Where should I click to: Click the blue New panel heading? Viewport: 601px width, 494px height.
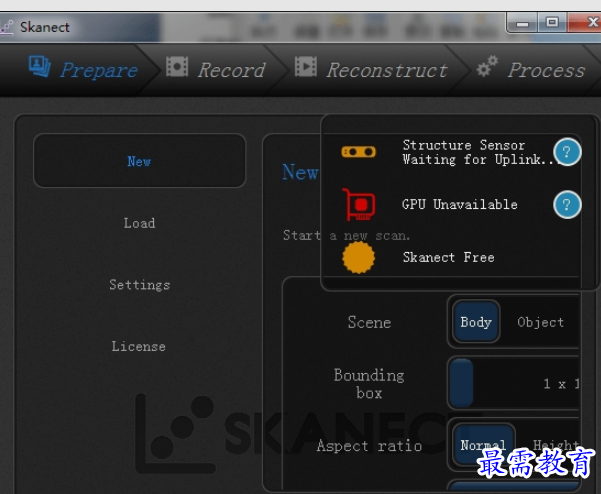[300, 172]
